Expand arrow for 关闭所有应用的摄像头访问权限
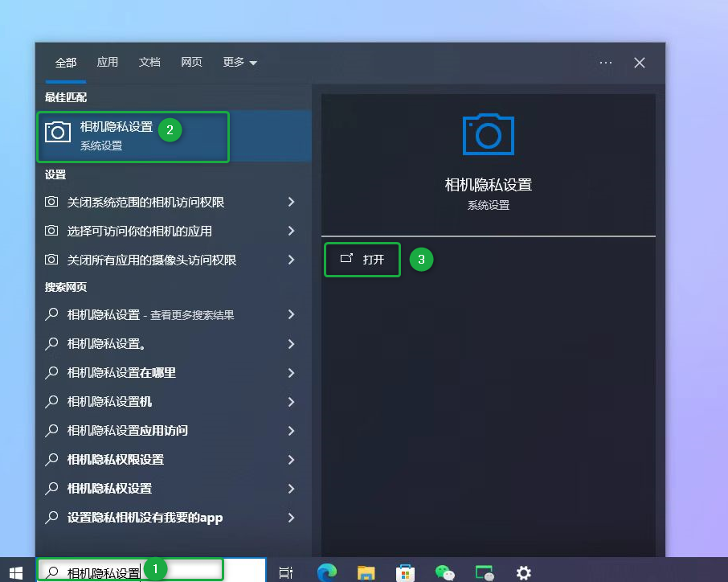Viewport: 728px width, 582px height. pyautogui.click(x=291, y=260)
